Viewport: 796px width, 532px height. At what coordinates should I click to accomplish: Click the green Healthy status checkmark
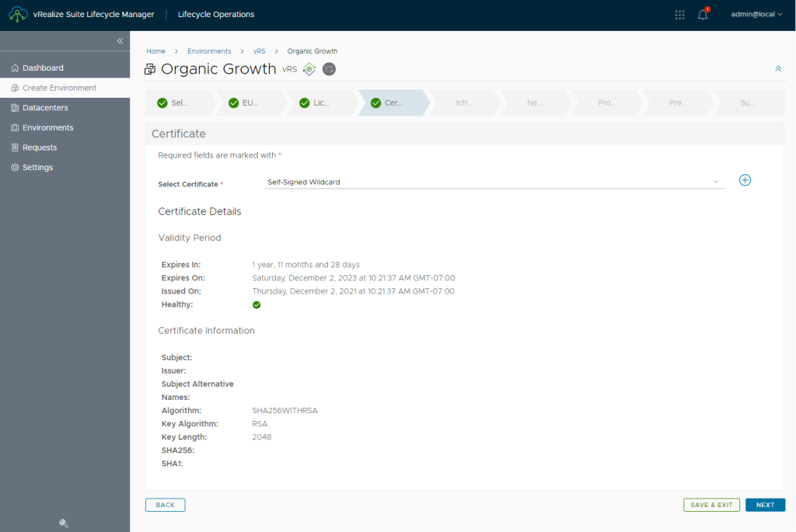(x=257, y=304)
